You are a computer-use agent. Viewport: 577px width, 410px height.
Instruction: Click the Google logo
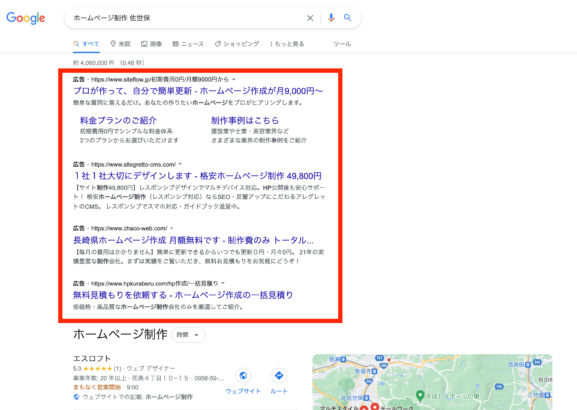pos(26,18)
